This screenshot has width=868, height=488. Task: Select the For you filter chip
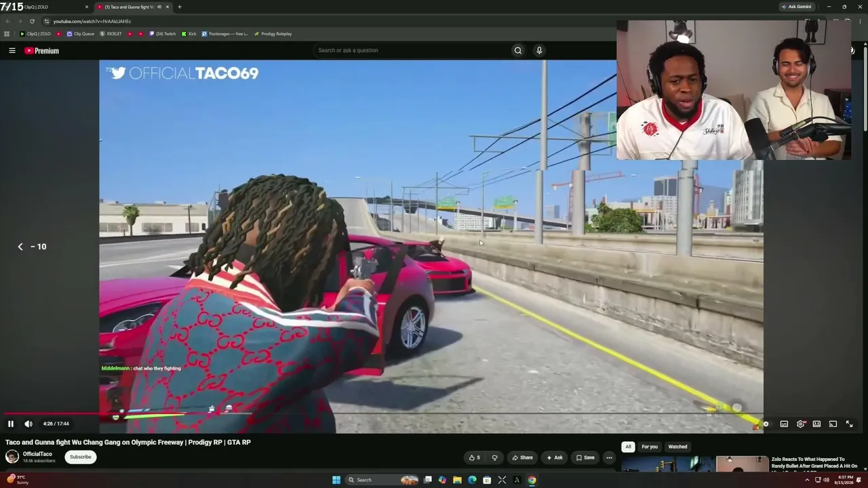click(x=650, y=447)
